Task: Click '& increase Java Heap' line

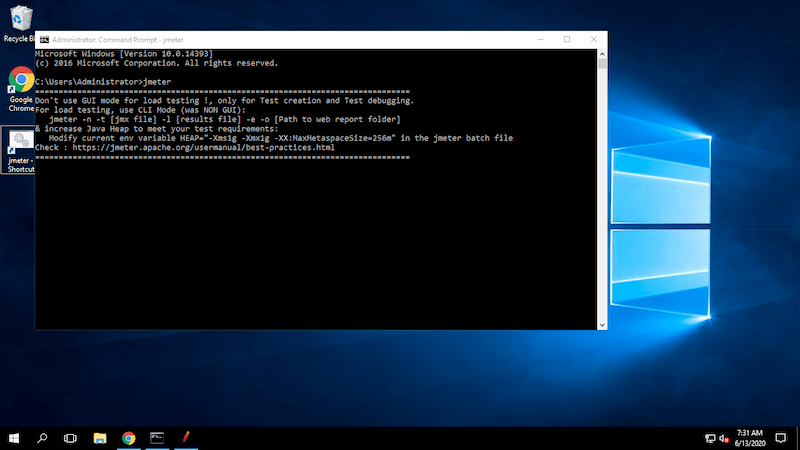Action: pyautogui.click(x=157, y=129)
